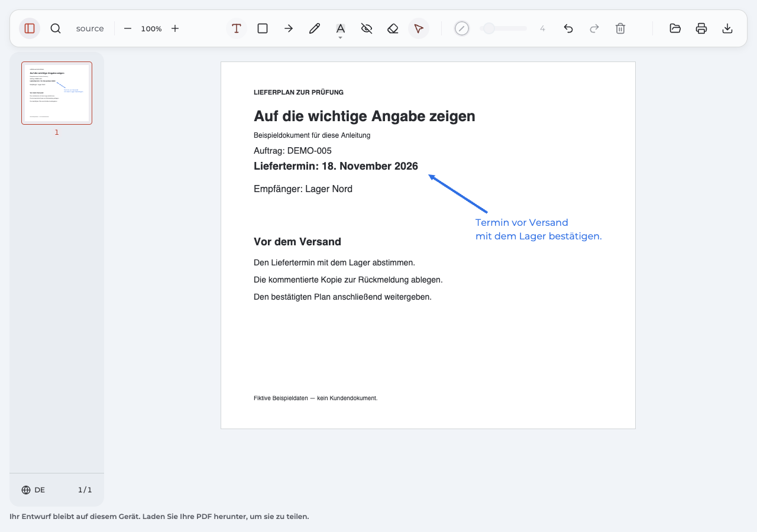Click 'Die kommentierte Kopie zur Rückmeldung ablegen.'

point(348,280)
